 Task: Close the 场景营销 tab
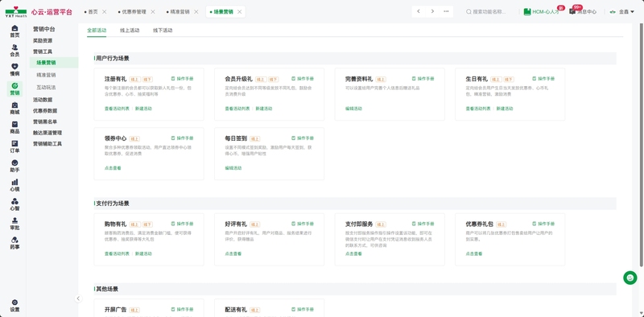[240, 12]
